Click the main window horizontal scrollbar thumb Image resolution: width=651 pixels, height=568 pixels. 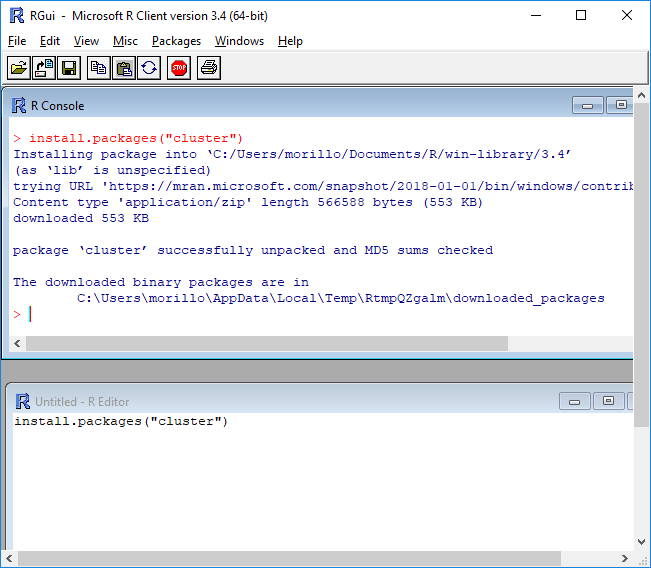pyautogui.click(x=289, y=558)
